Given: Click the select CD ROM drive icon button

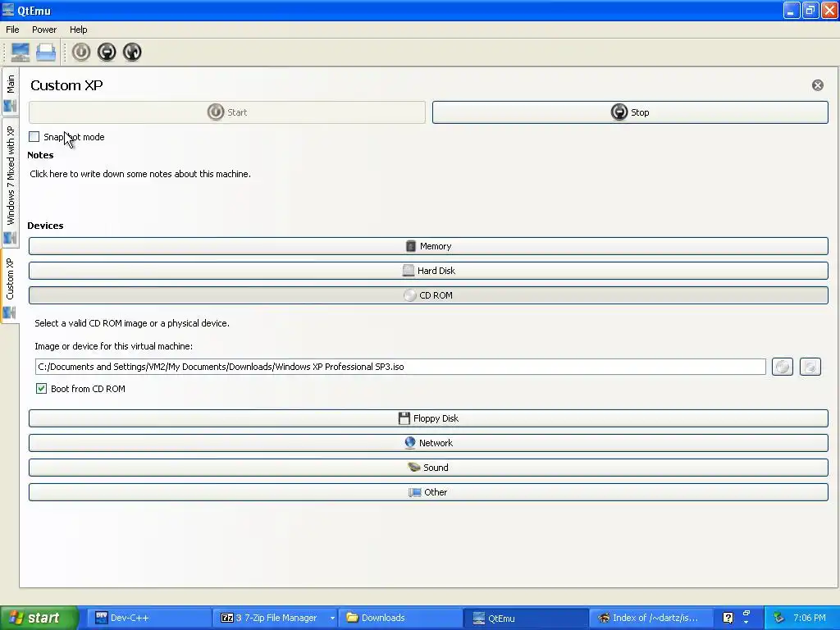Looking at the screenshot, I should click(x=782, y=367).
